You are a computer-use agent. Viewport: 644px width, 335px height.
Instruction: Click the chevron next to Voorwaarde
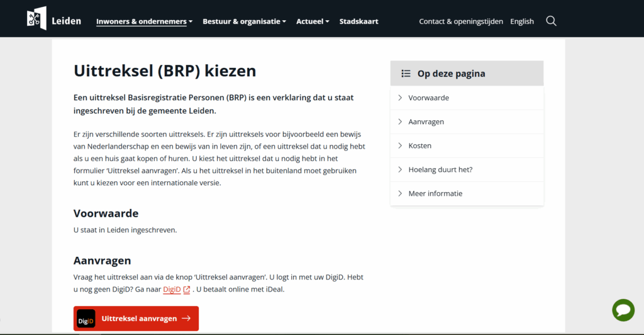click(400, 98)
